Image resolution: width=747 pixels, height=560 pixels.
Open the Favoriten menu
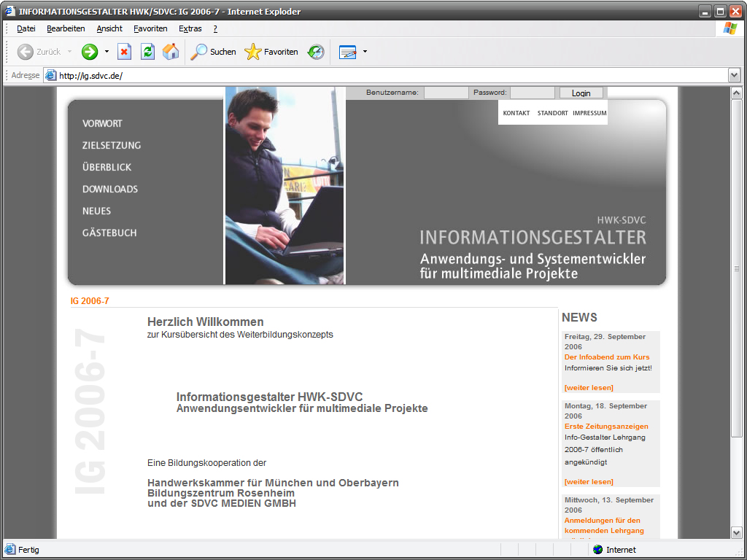(150, 28)
